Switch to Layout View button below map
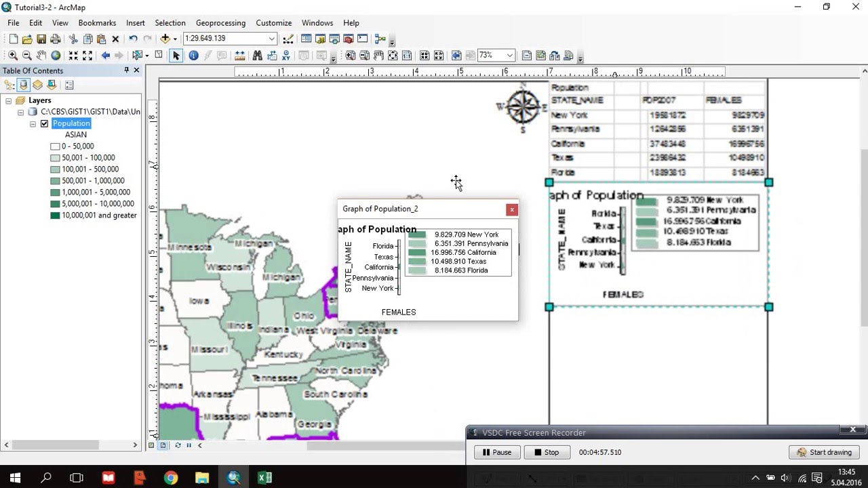Image resolution: width=868 pixels, height=488 pixels. pos(163,445)
